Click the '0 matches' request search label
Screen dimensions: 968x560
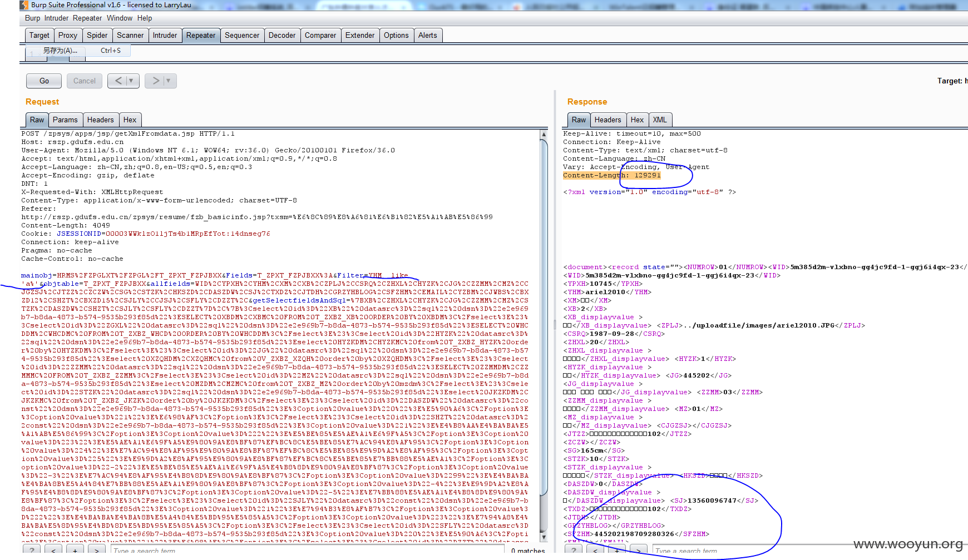[x=528, y=551]
